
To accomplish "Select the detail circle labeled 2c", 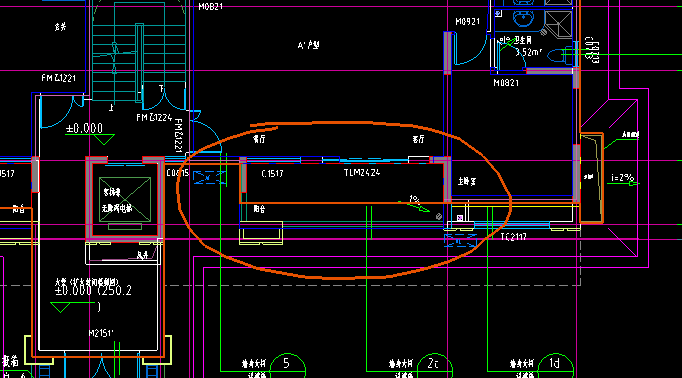I will coord(435,365).
